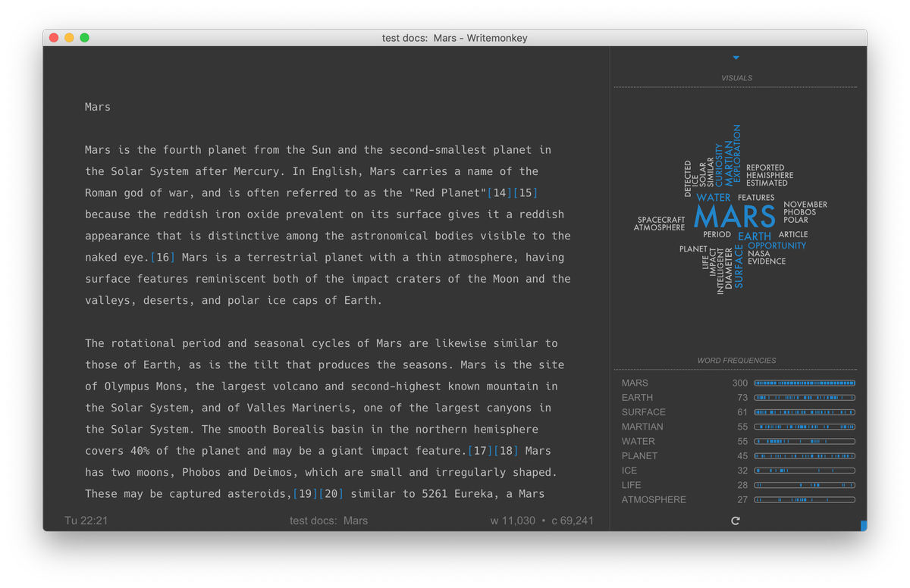The width and height of the screenshot is (910, 588).
Task: Open footnote reference [15]
Action: [x=525, y=192]
